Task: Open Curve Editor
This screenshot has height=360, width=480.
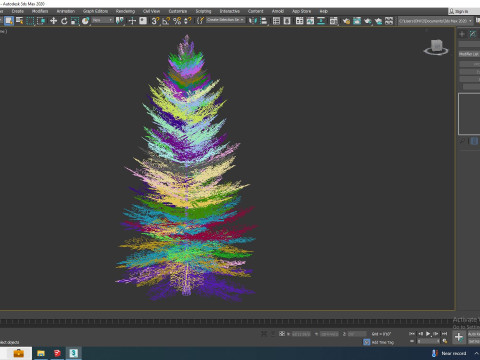Action: pos(310,21)
